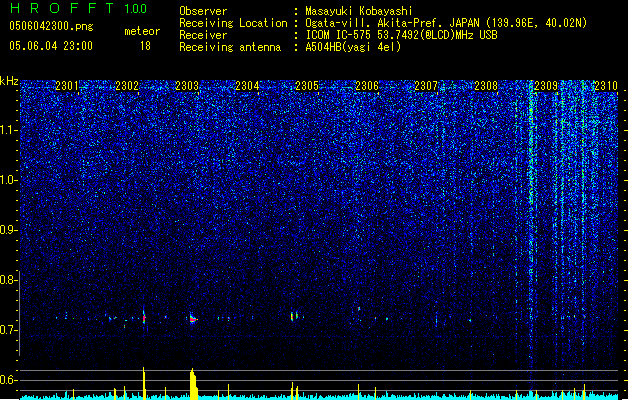Click the kHz axis unit label
Screen dimensions: 629x400
pos(9,82)
